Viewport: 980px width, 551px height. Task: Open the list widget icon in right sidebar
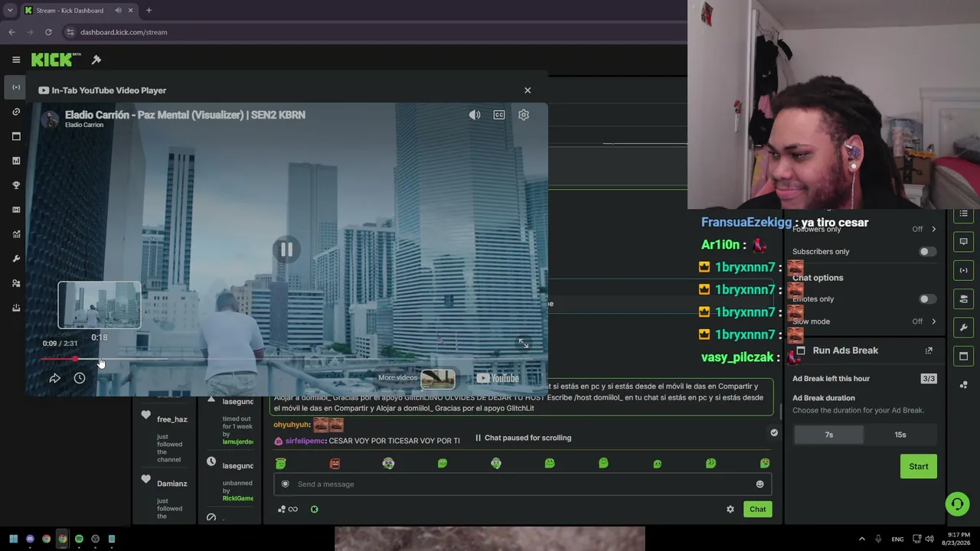pyautogui.click(x=964, y=214)
